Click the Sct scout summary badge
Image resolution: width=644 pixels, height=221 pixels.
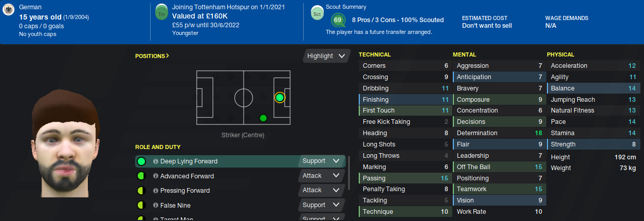[316, 14]
